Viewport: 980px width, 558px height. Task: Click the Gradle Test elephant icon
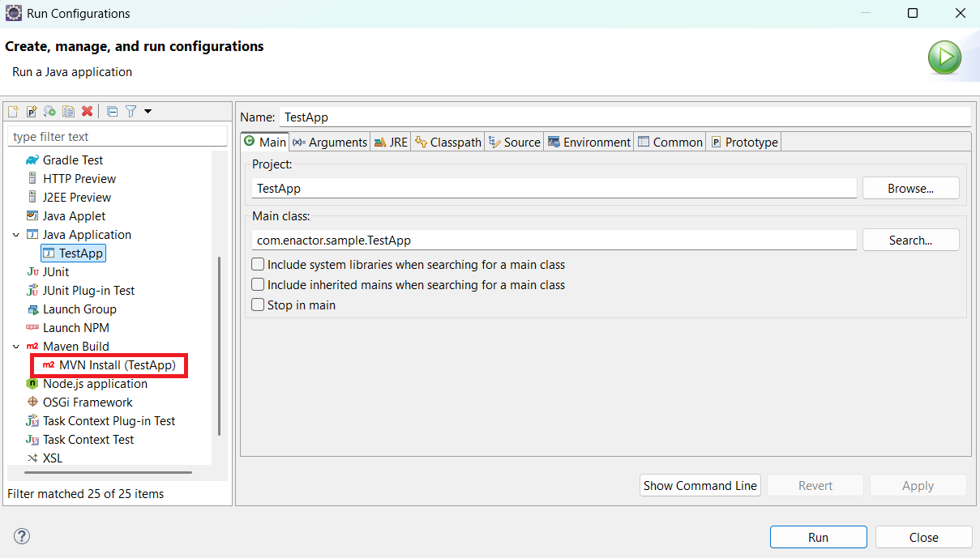[x=32, y=160]
